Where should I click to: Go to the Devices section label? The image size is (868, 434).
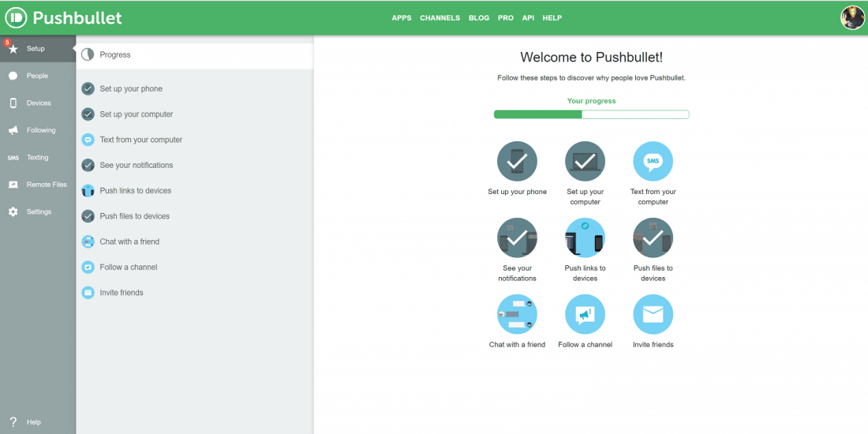pos(39,103)
